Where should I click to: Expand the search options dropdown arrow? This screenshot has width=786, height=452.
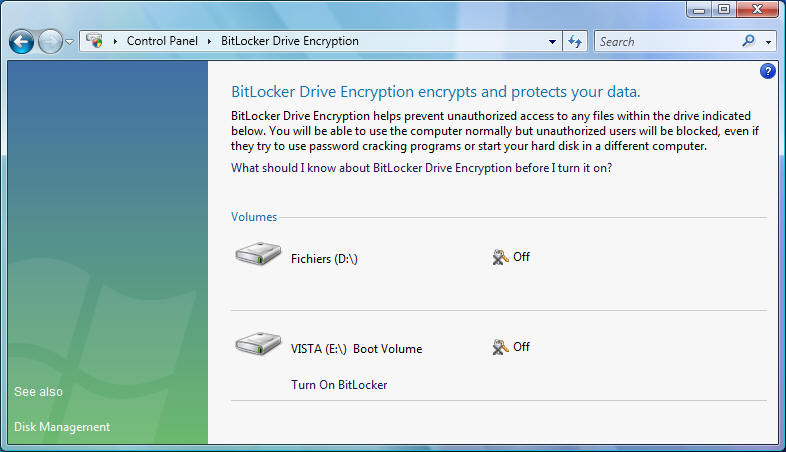[768, 42]
